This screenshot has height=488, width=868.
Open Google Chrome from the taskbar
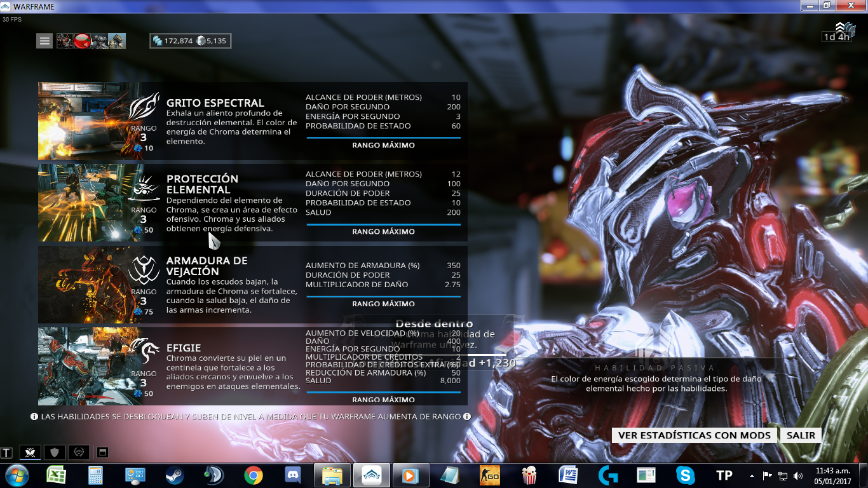pyautogui.click(x=253, y=475)
